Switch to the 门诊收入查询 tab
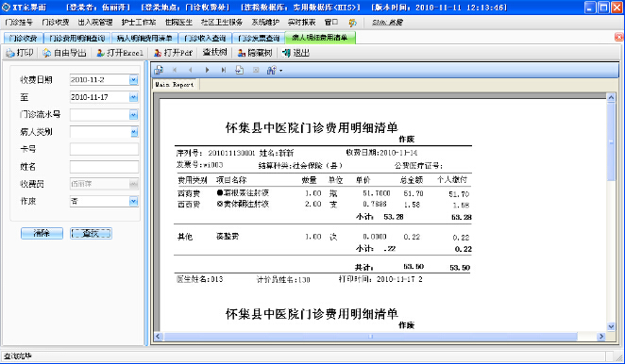The image size is (625, 364). [x=205, y=38]
